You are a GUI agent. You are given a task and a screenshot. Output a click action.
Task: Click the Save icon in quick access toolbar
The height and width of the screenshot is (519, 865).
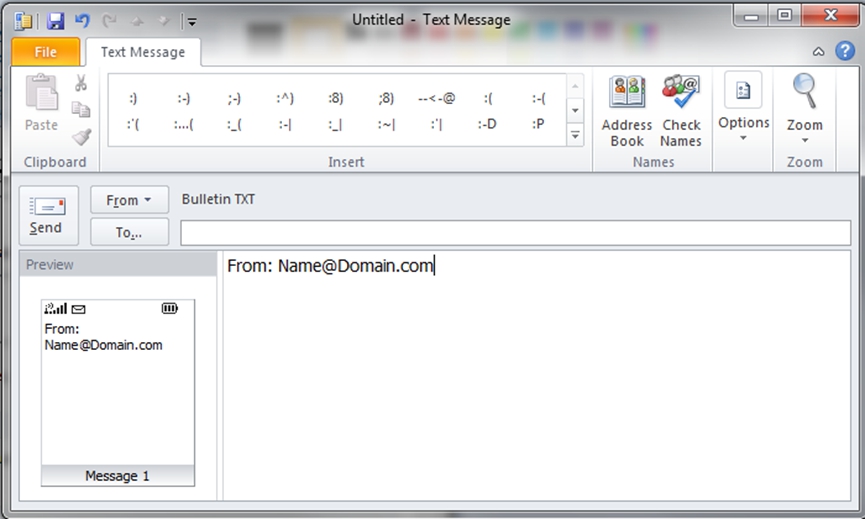[55, 21]
